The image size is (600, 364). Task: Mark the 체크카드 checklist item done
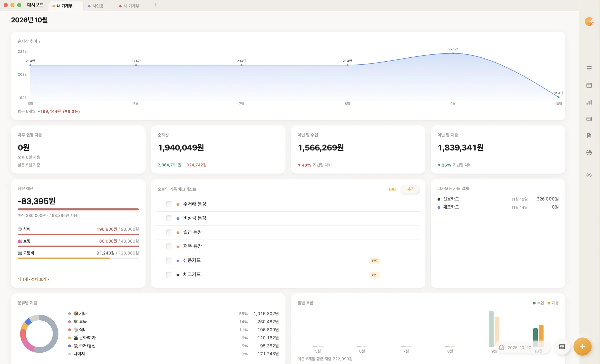click(169, 275)
